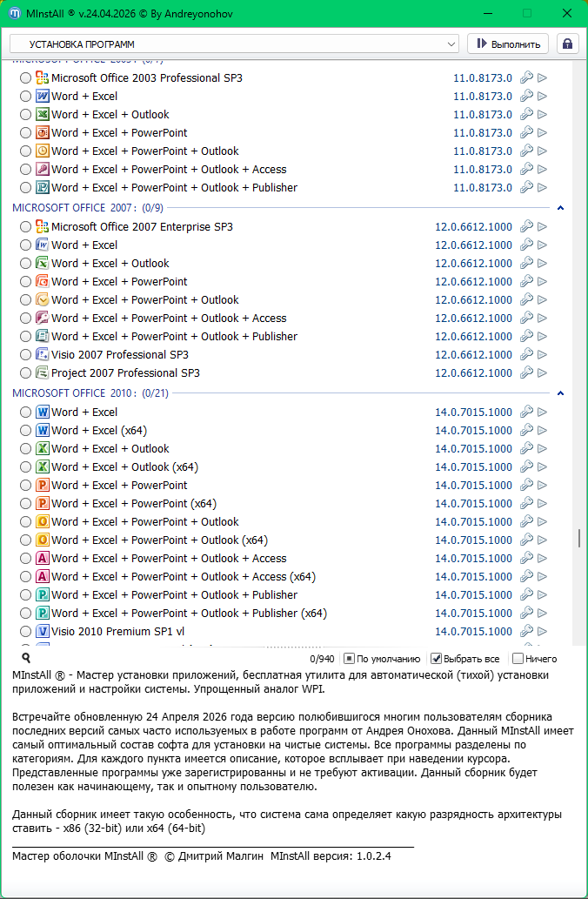
Task: Click the Visio 2010 Premium SP1 icon
Action: coord(42,631)
